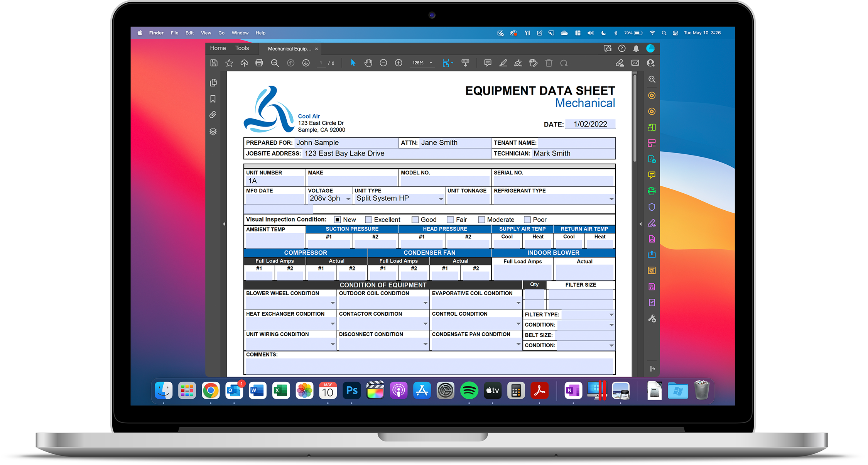This screenshot has height=465, width=868.
Task: Click the Save file icon in toolbar
Action: (x=214, y=63)
